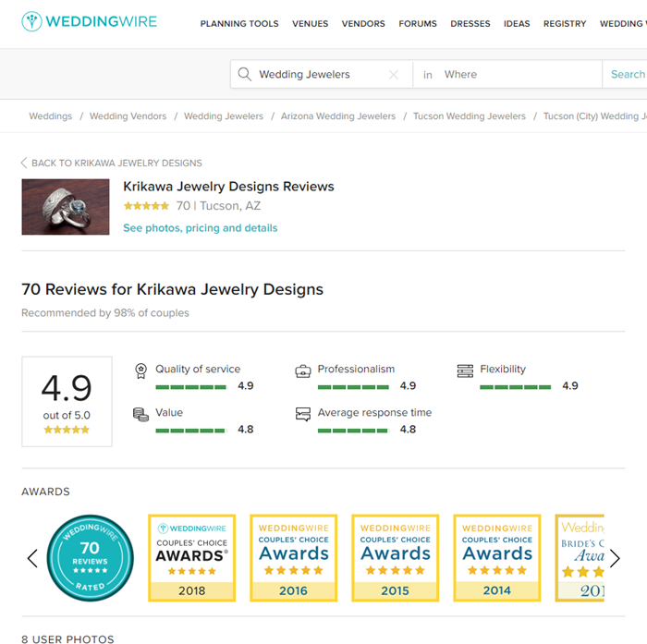Image resolution: width=647 pixels, height=644 pixels.
Task: Click the Value rating bar
Action: click(191, 431)
